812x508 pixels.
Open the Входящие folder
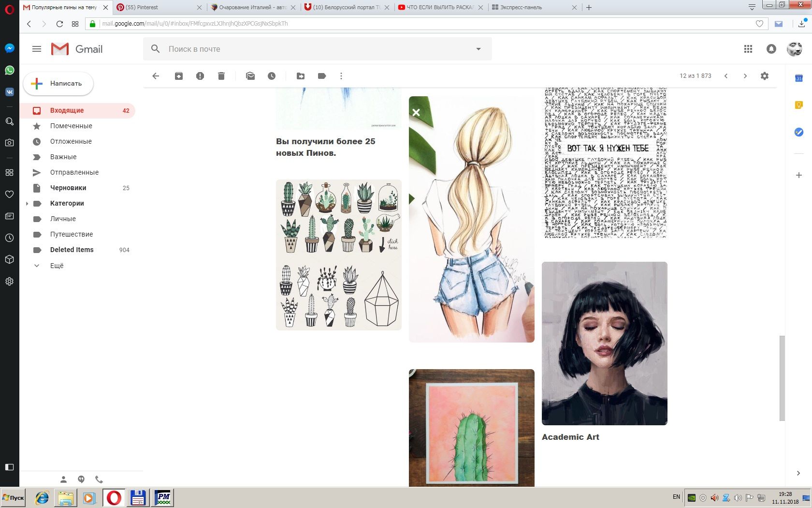click(67, 110)
